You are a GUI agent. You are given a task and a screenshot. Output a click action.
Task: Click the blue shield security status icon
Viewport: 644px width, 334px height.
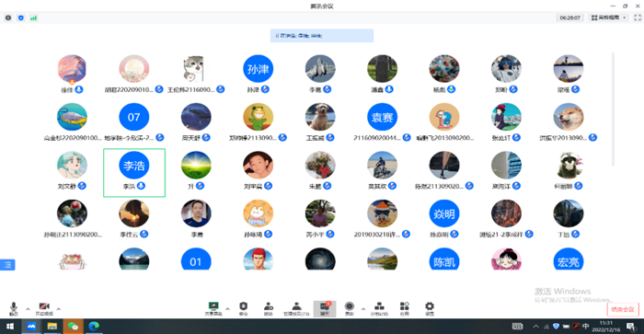click(x=21, y=17)
